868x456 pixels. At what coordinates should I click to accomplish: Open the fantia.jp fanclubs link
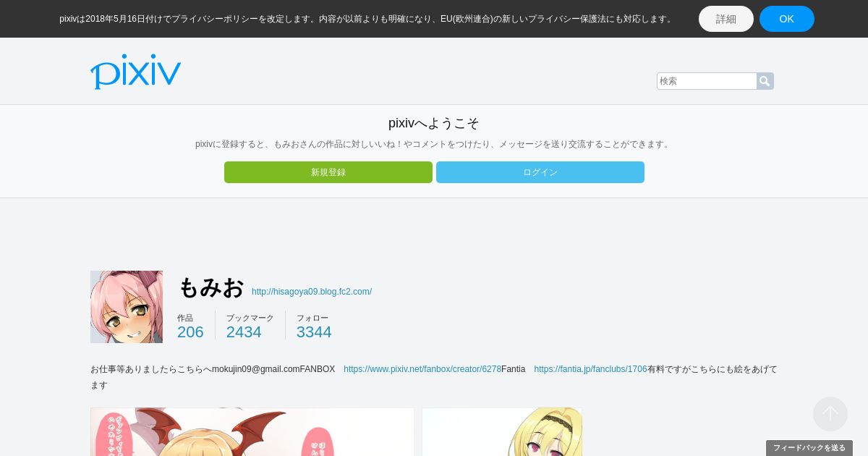591,369
